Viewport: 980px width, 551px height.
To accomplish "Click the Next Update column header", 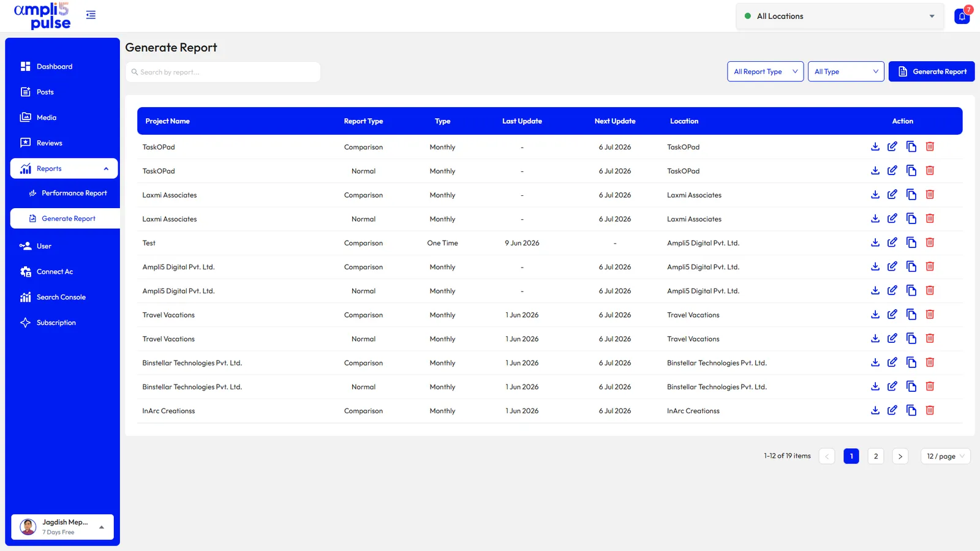I will [615, 121].
